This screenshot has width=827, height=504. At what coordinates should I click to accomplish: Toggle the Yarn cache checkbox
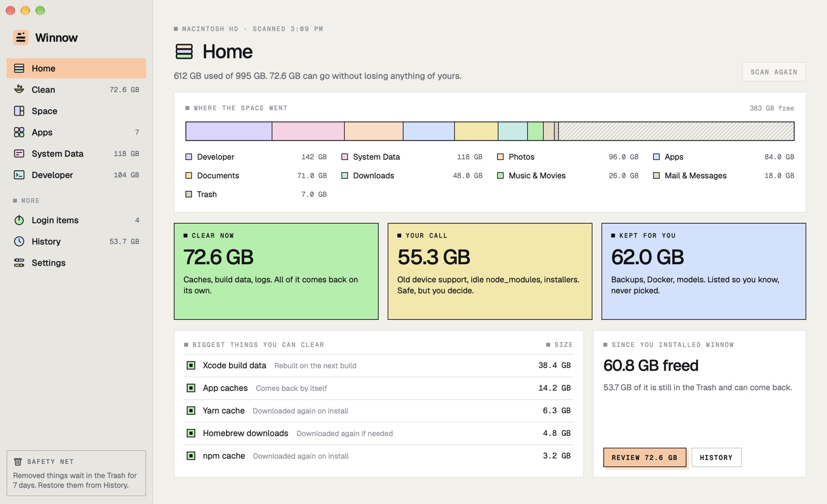pos(191,410)
